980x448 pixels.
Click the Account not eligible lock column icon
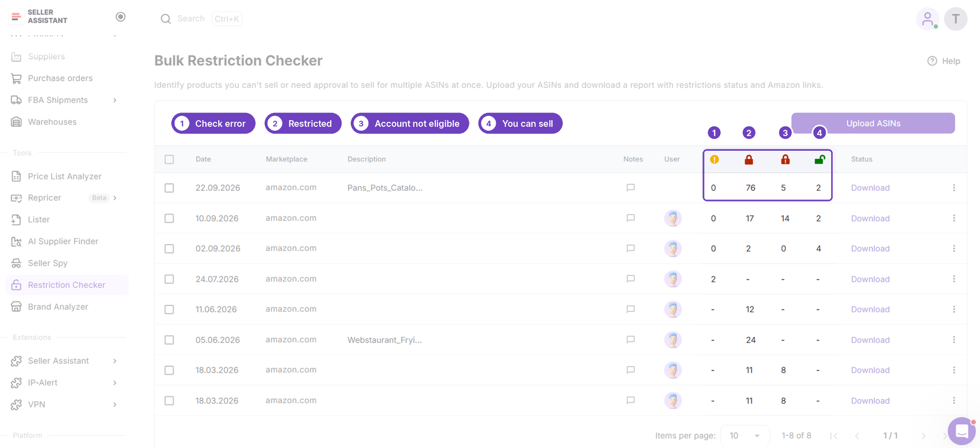[x=785, y=159]
